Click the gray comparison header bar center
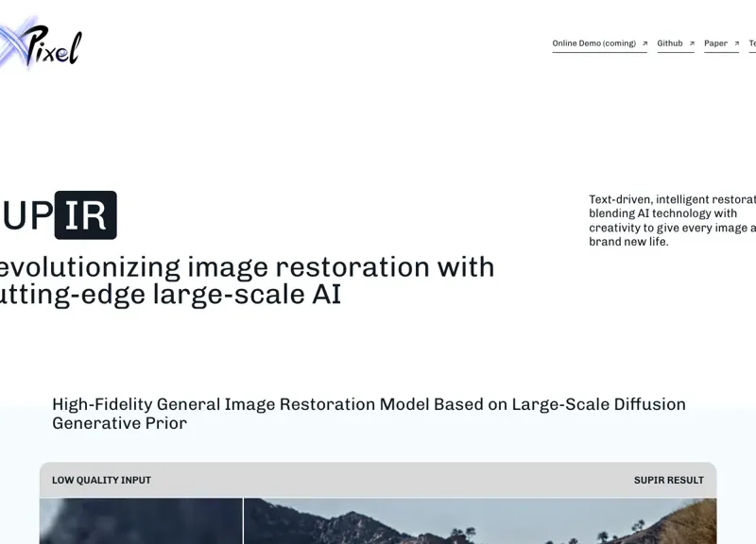756x544 pixels. pyautogui.click(x=378, y=480)
